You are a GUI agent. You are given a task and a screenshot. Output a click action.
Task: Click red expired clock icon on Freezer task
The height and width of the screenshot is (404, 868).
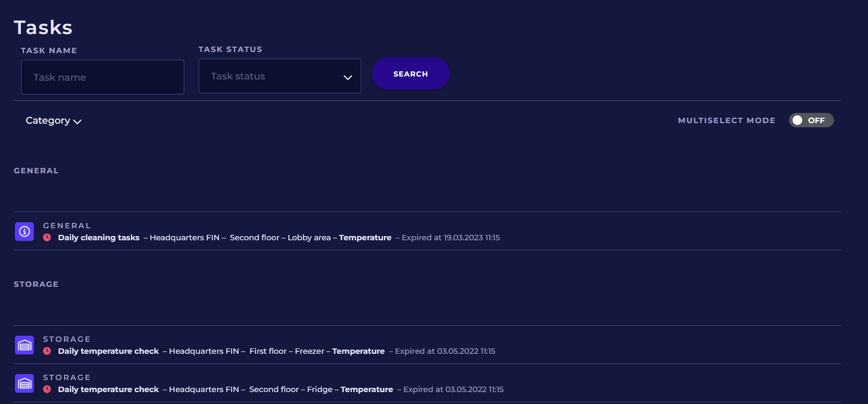47,351
